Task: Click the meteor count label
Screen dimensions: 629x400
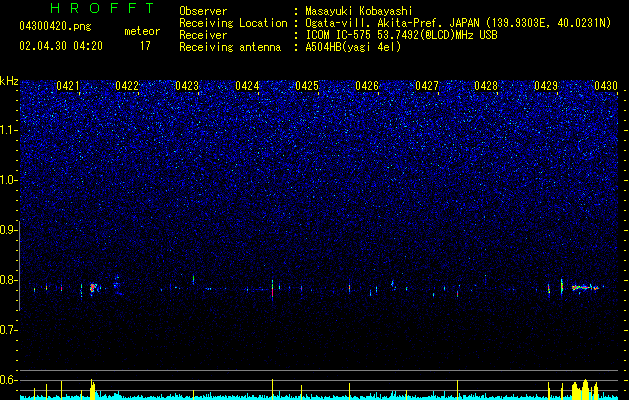Action: click(142, 31)
